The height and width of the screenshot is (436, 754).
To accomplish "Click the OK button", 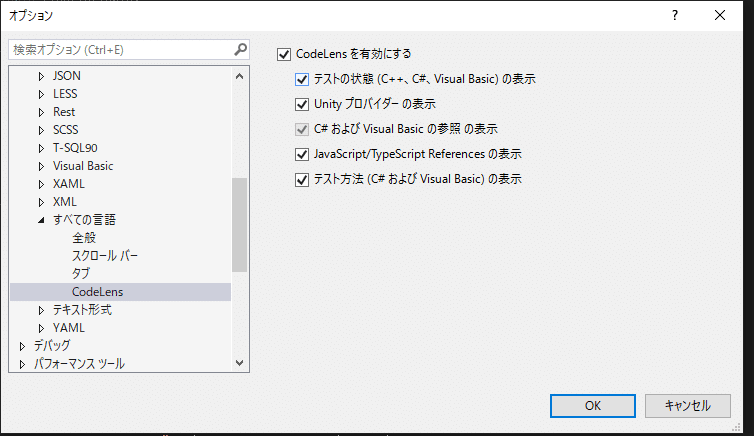I will click(x=592, y=406).
